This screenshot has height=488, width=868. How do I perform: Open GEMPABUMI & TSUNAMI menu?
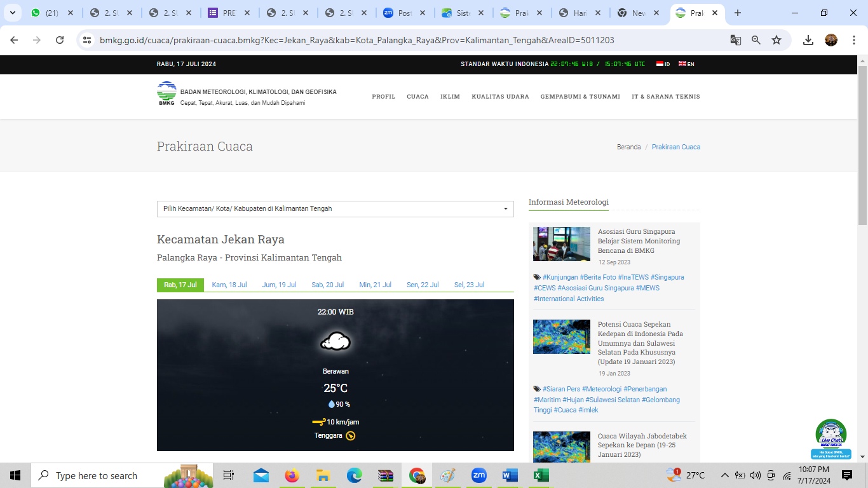580,97
